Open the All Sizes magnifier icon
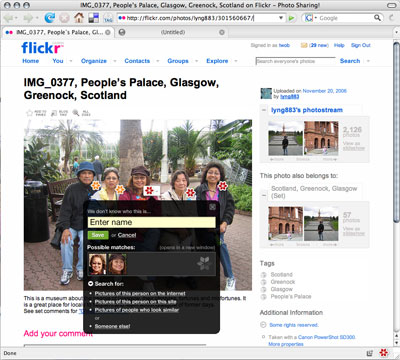 coord(76,113)
